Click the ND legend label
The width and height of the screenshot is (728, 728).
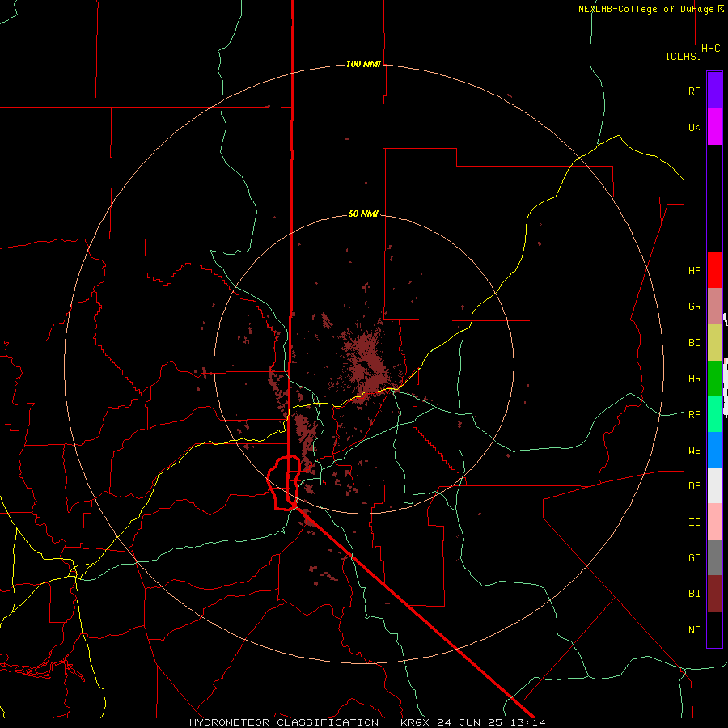[x=694, y=630]
